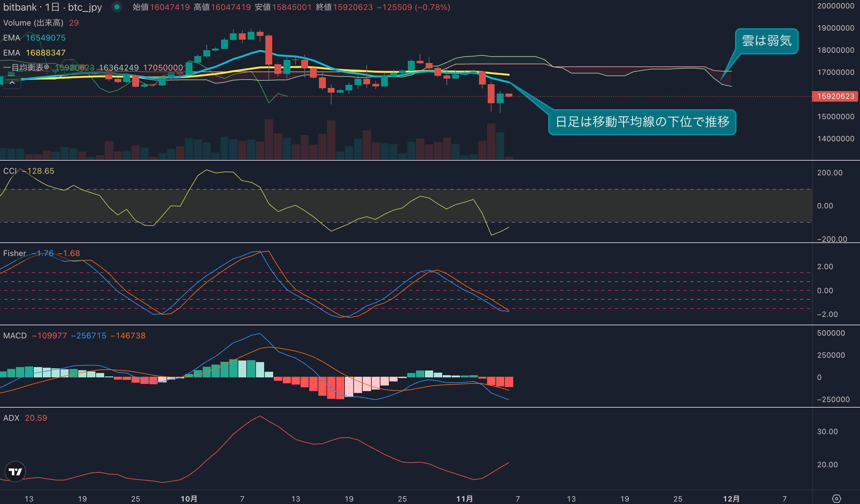
Task: Click the 12月 date on time axis
Action: click(731, 498)
